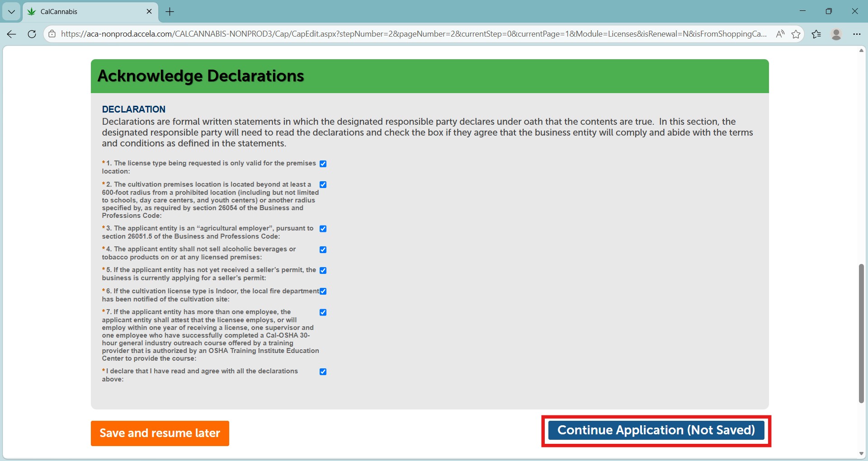This screenshot has height=461, width=868.
Task: View site information lock icon
Action: click(52, 34)
